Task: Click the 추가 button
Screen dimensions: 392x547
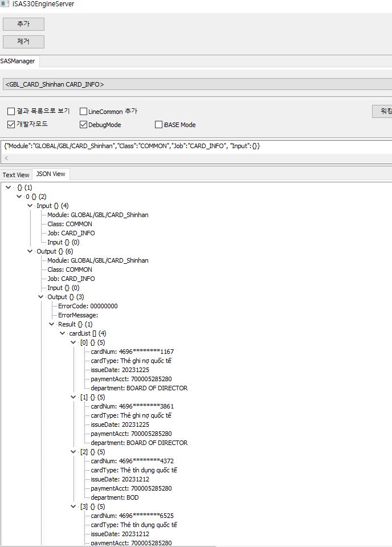Action: [23, 24]
